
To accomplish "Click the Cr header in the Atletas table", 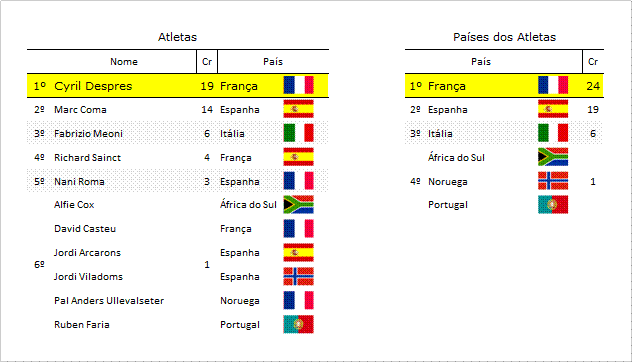I will pyautogui.click(x=207, y=62).
